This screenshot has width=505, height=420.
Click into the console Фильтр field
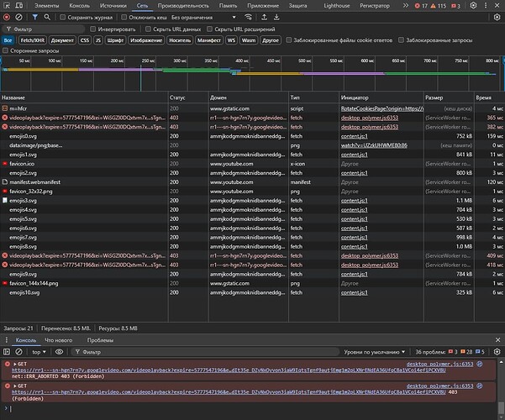pos(206,352)
